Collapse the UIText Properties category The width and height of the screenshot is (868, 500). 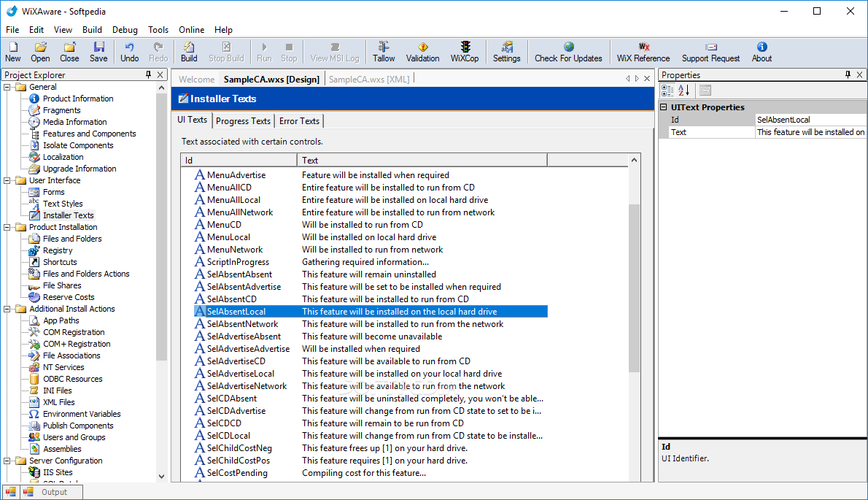[x=664, y=107]
